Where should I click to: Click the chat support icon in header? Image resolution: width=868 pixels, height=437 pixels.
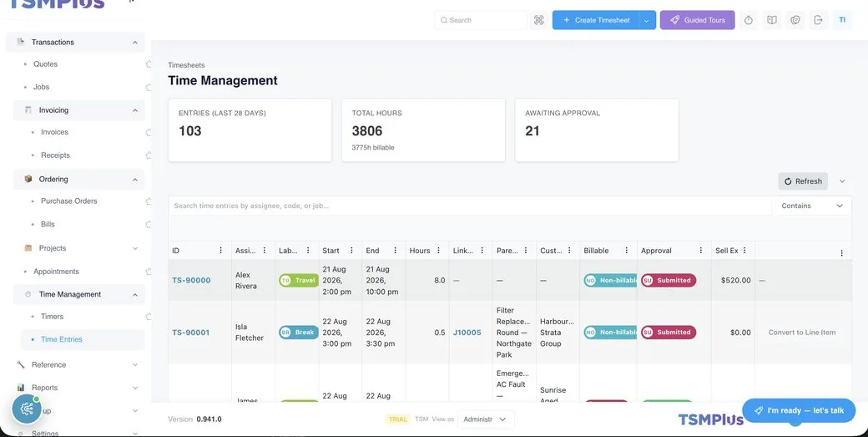(795, 20)
